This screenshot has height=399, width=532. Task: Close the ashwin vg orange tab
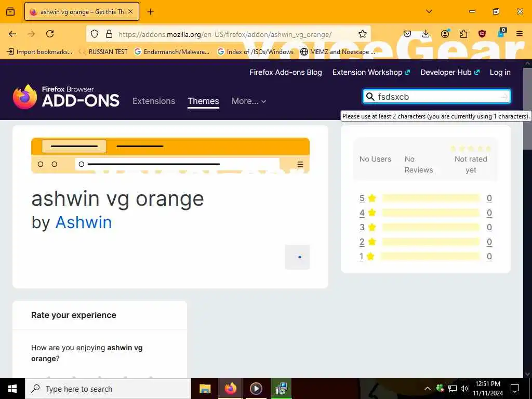[130, 11]
